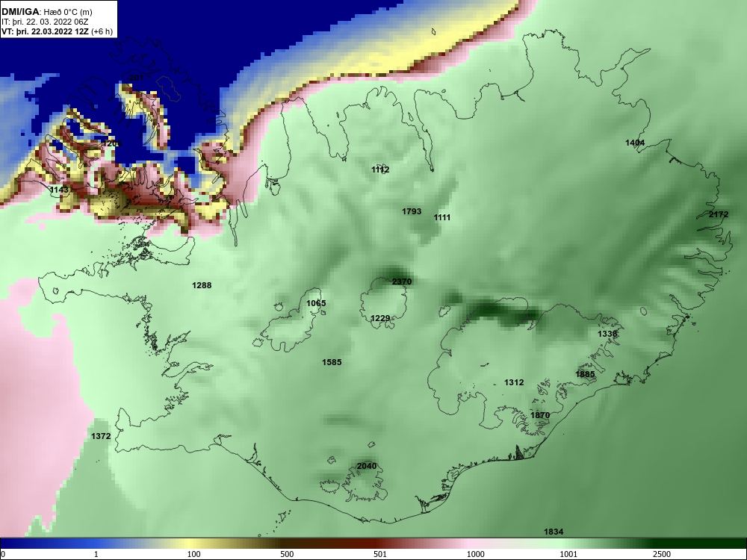The width and height of the screenshot is (747, 560).
Task: Click the 1001 tick on legend
Action: (x=568, y=554)
